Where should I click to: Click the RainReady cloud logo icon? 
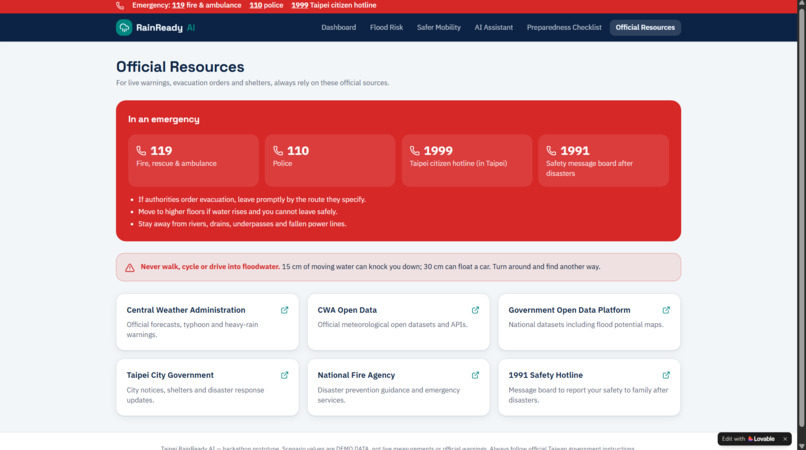click(x=124, y=27)
